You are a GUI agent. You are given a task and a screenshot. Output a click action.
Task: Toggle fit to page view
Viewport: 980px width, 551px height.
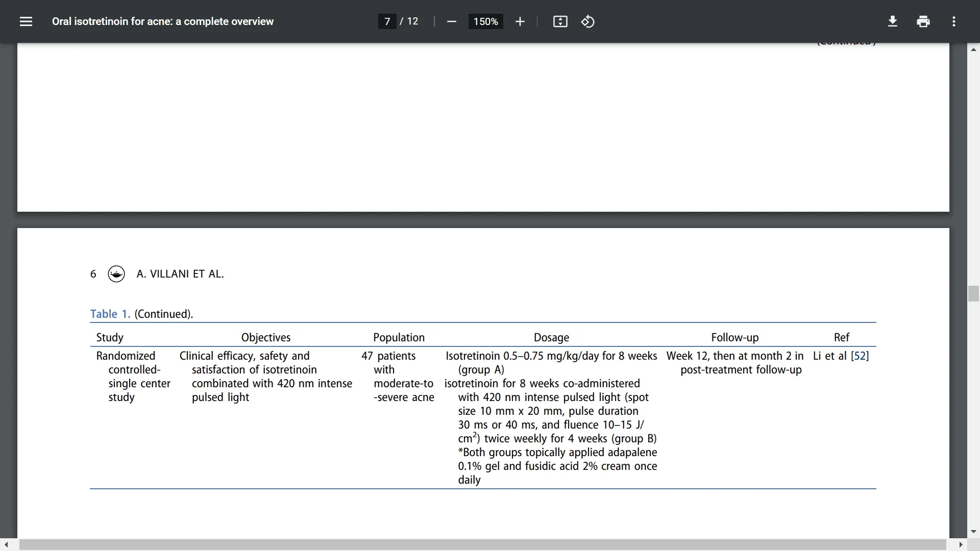coord(560,21)
